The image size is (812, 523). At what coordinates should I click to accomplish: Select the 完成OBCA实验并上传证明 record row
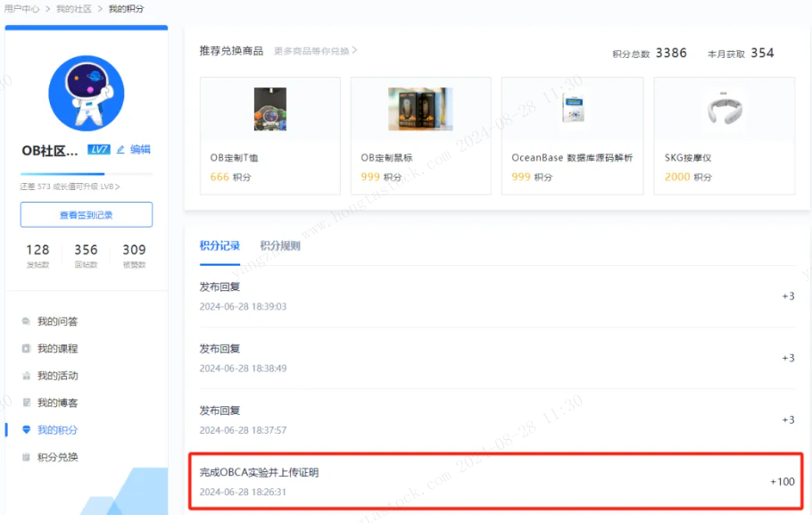(x=496, y=482)
